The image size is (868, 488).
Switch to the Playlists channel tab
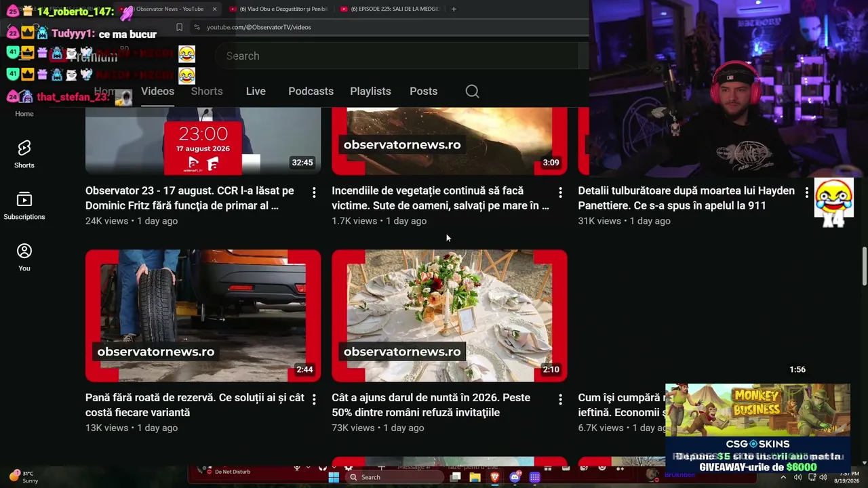(x=370, y=91)
